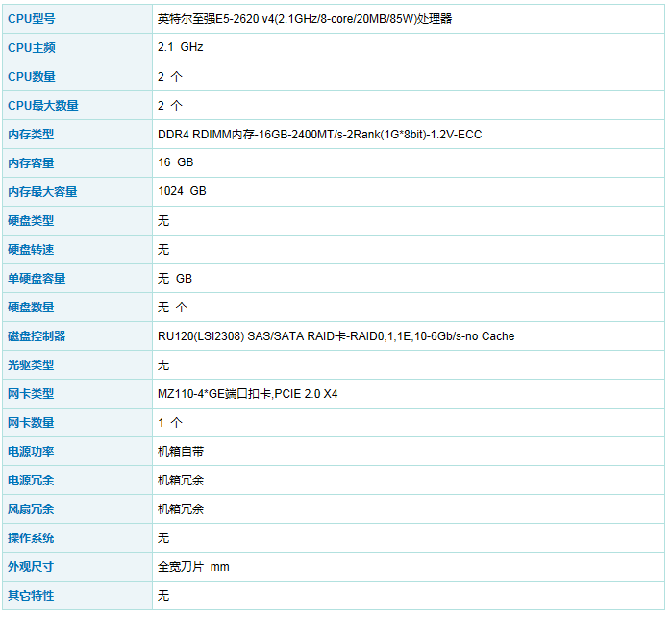
Task: Click the CPU最大数量 label
Action: [43, 106]
